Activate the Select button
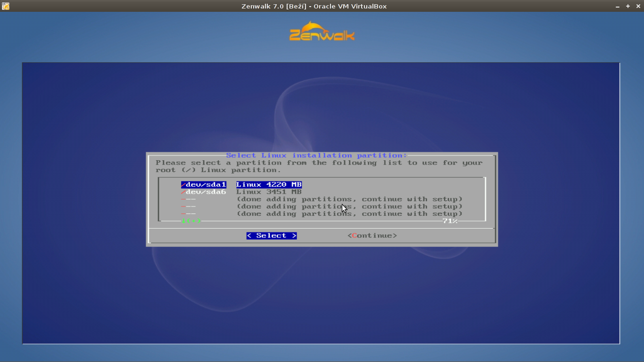 tap(272, 236)
